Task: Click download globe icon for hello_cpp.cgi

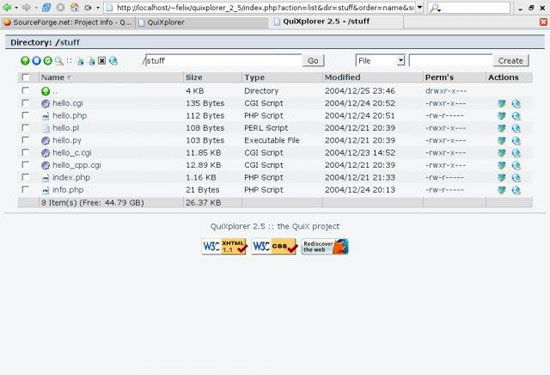Action: coord(516,165)
